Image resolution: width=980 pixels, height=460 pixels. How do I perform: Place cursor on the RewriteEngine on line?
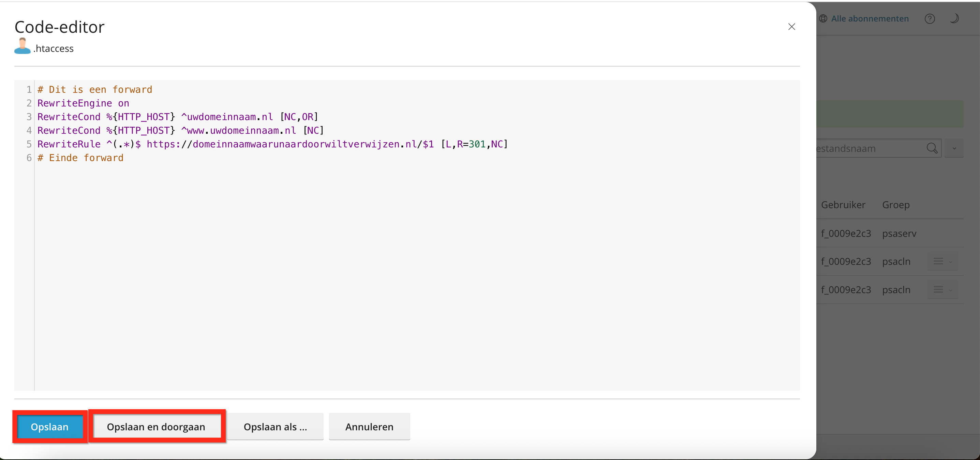(x=83, y=103)
